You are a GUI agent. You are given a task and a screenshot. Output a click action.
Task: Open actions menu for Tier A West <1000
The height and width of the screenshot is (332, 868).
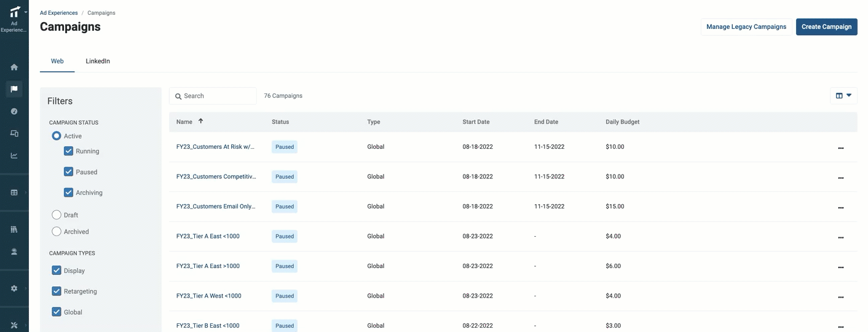(840, 297)
